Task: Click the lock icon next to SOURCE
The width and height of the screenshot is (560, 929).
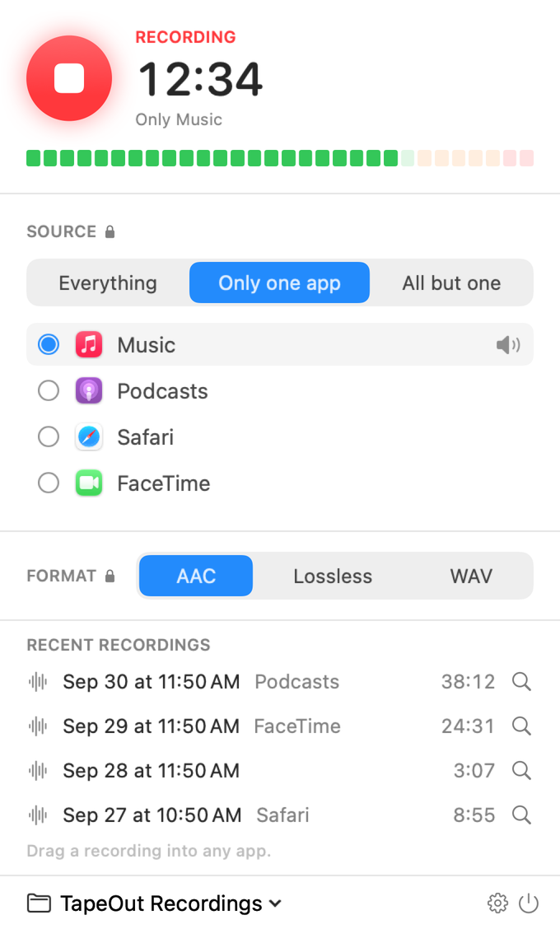Action: tap(110, 231)
